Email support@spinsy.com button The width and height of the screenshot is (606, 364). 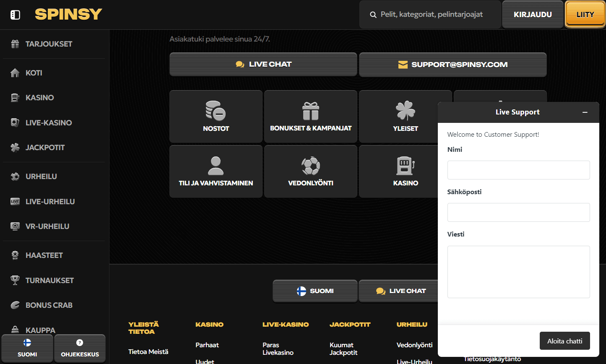coord(453,65)
